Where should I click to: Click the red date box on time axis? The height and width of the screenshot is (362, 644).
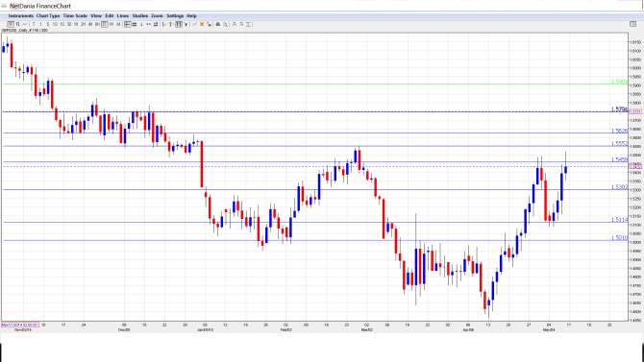point(20,325)
